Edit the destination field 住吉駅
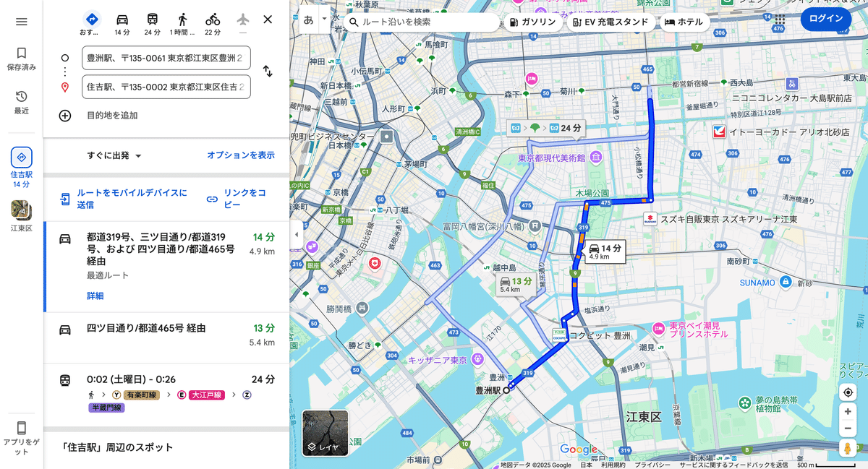This screenshot has width=868, height=469. coord(166,87)
